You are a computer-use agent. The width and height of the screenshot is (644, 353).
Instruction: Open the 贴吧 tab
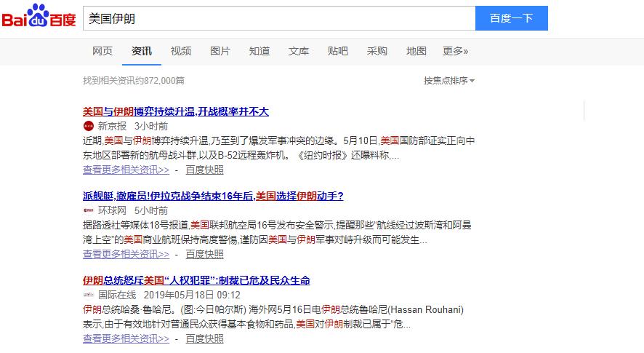pyautogui.click(x=337, y=51)
